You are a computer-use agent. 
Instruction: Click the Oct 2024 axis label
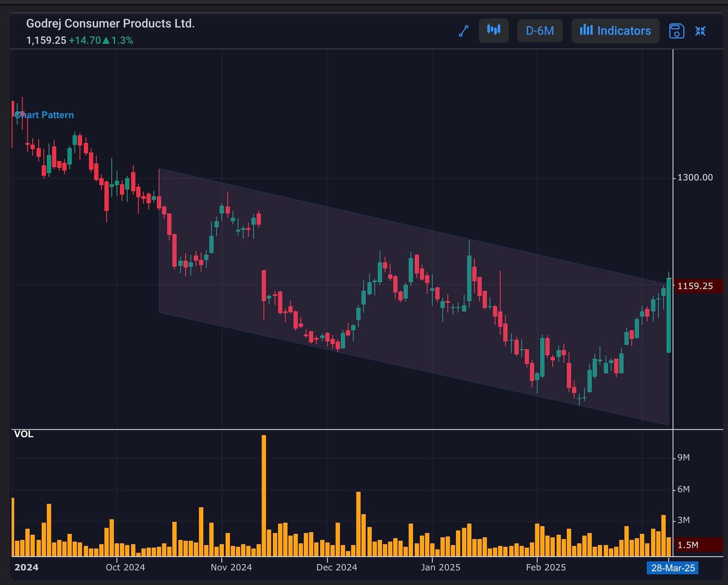(x=125, y=567)
